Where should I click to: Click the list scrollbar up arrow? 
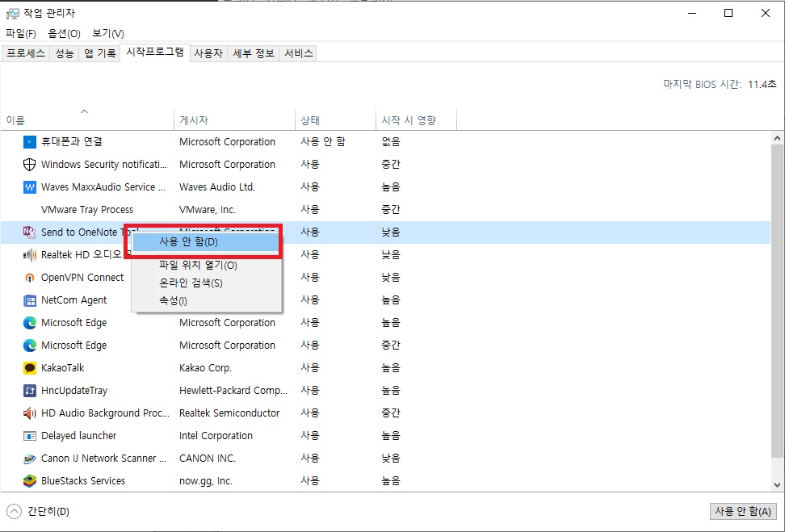coord(777,138)
